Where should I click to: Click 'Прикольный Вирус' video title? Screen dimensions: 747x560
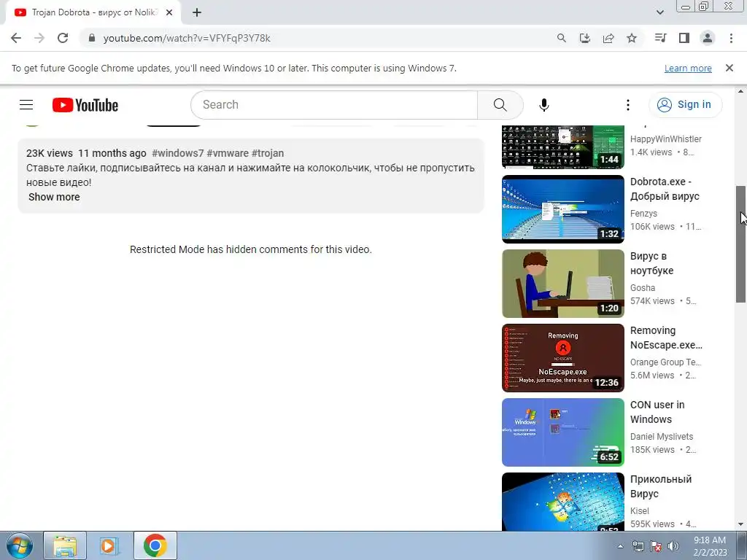tap(661, 486)
